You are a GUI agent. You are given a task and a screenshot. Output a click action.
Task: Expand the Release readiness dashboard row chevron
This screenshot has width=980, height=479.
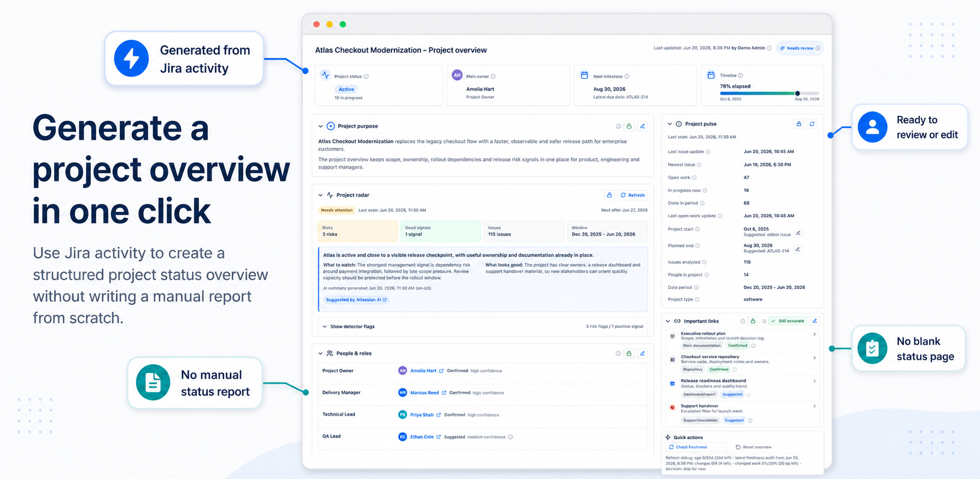click(814, 381)
